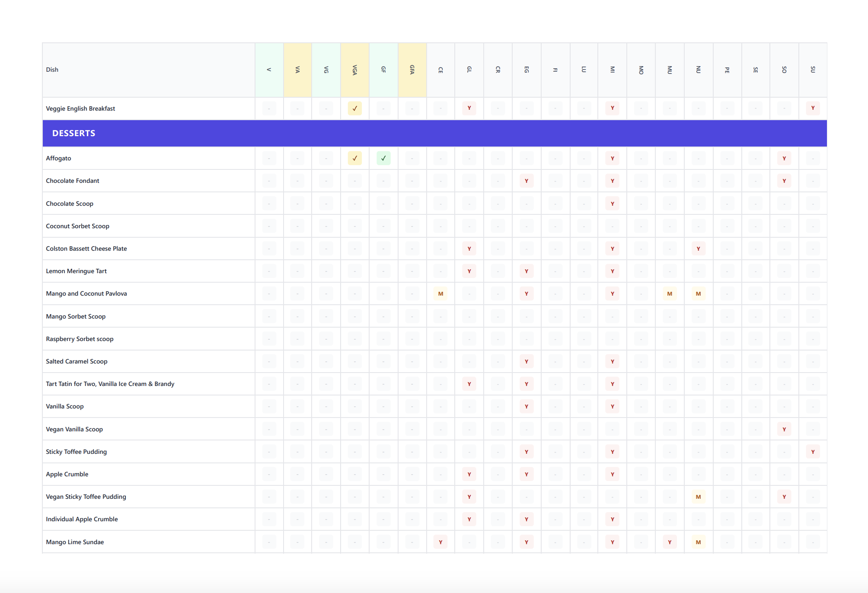Click the Y soya badge for Vegan Vanilla Scoop

click(785, 429)
